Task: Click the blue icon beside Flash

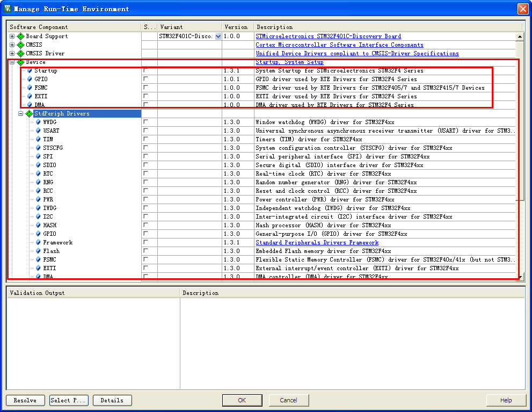Action: click(38, 251)
